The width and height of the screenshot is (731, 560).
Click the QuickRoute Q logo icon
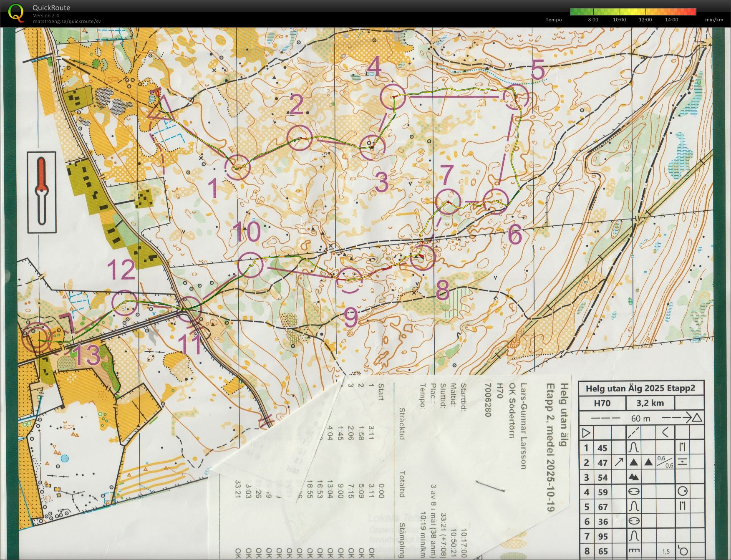(x=16, y=12)
